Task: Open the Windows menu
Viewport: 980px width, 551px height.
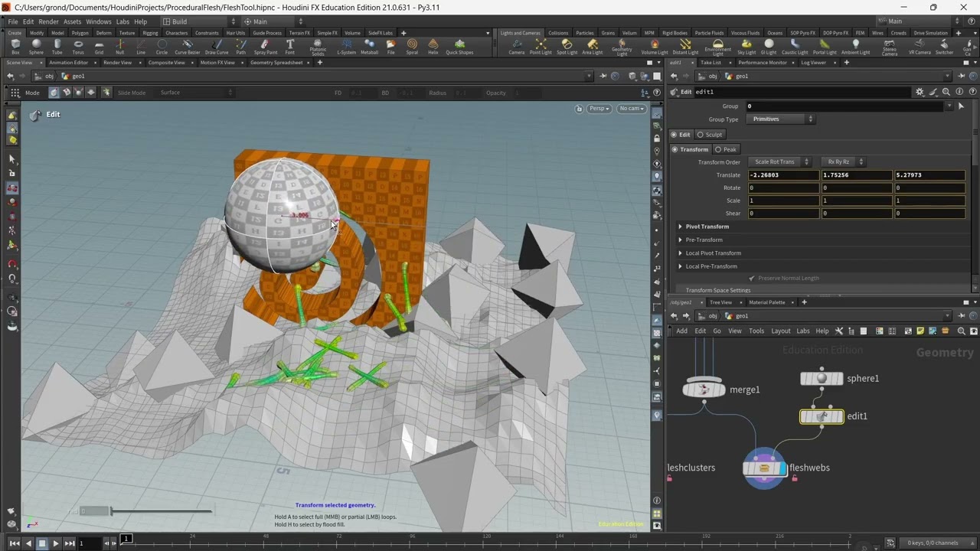Action: [98, 21]
